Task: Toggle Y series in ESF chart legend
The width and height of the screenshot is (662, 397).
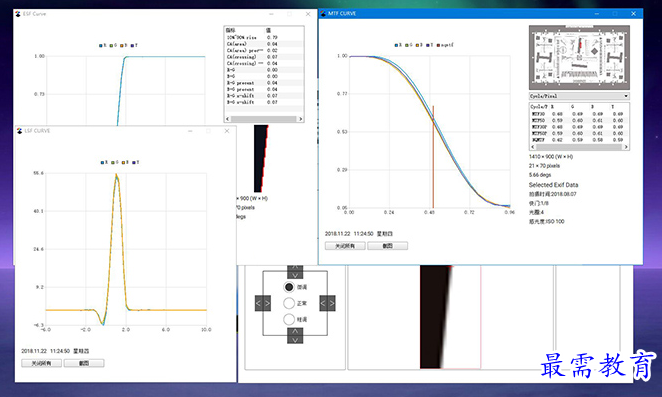Action: coord(134,45)
